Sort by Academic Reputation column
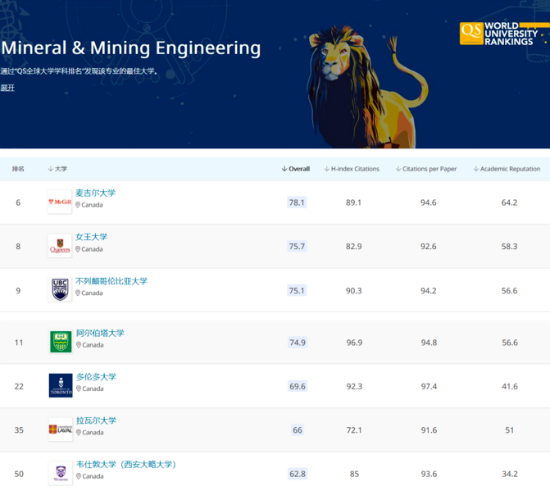Viewport: 550px width, 495px height. click(x=507, y=169)
